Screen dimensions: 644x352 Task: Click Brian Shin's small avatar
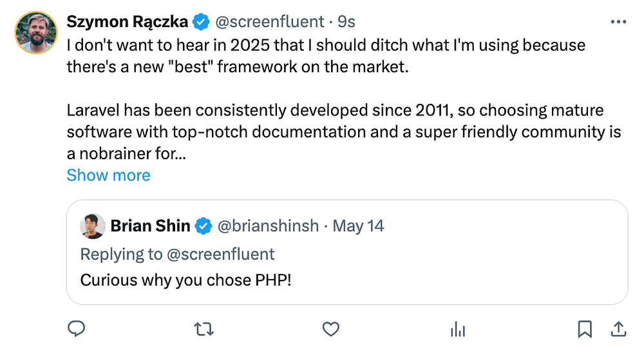point(93,226)
